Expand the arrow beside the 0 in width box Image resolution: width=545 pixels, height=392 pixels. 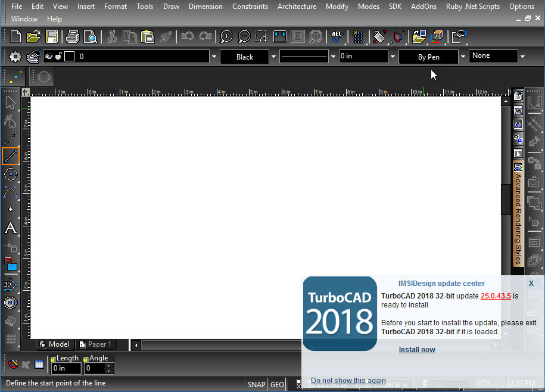(x=393, y=56)
